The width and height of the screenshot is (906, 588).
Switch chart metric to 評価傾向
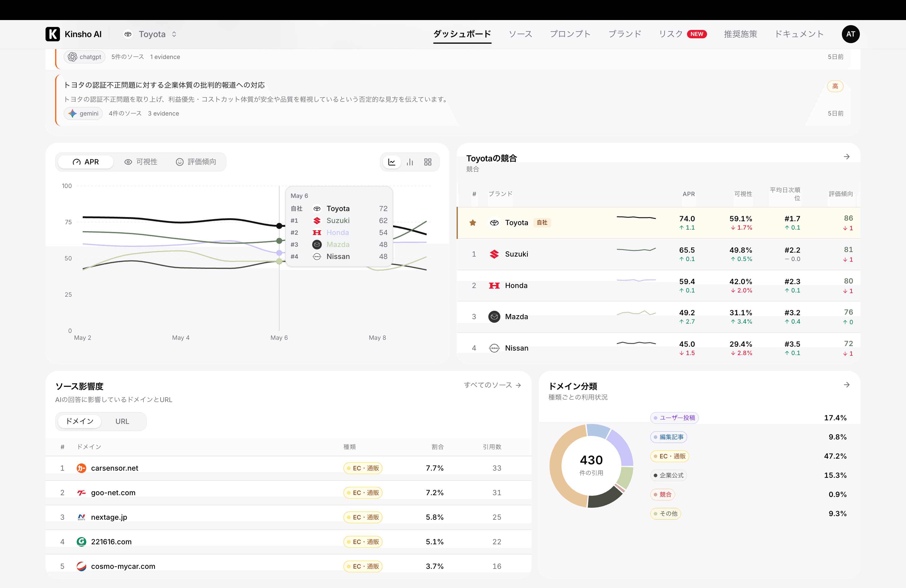point(196,162)
